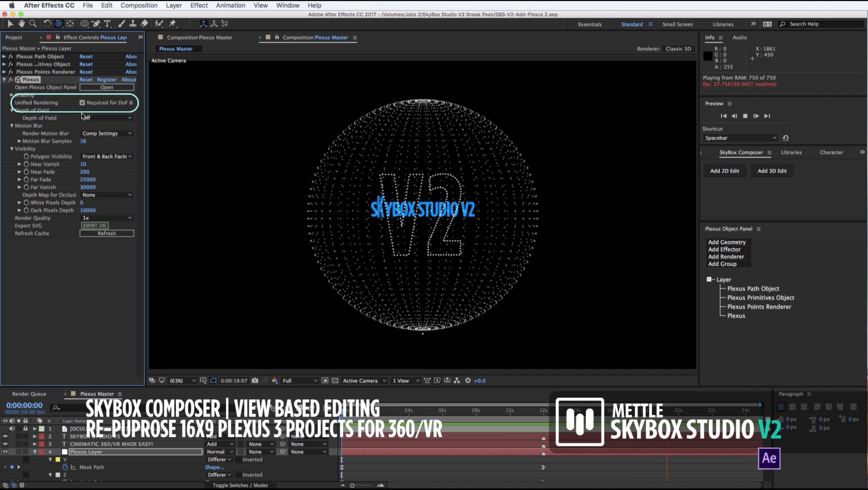The width and height of the screenshot is (868, 490).
Task: Open the Polygon Visibility dropdown
Action: coord(106,156)
